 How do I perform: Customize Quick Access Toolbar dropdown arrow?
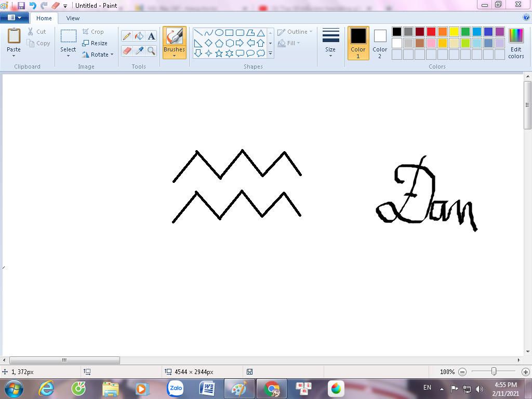coord(65,6)
